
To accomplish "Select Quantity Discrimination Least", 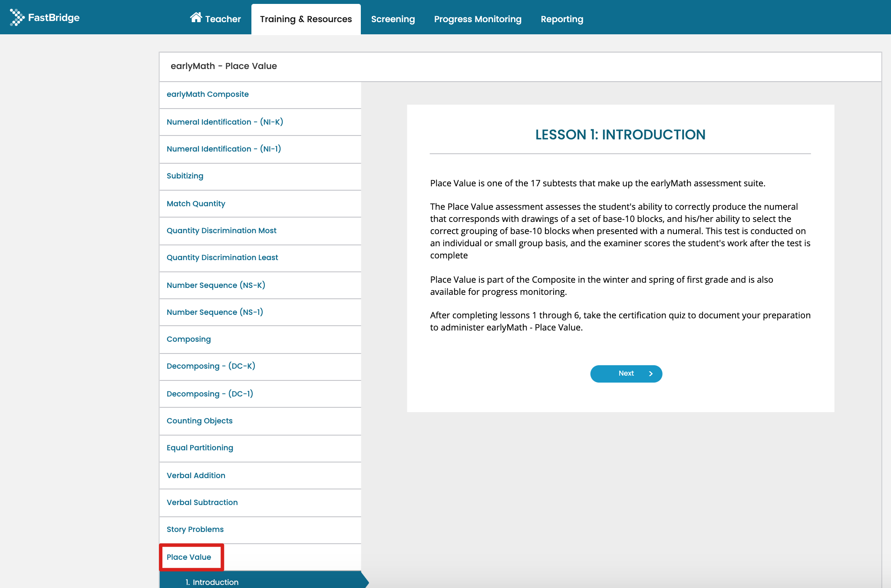I will 260,258.
